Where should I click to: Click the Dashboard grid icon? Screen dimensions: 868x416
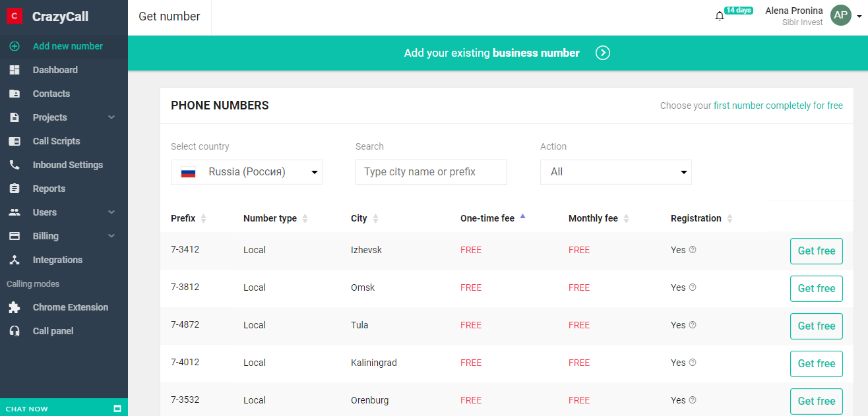15,70
